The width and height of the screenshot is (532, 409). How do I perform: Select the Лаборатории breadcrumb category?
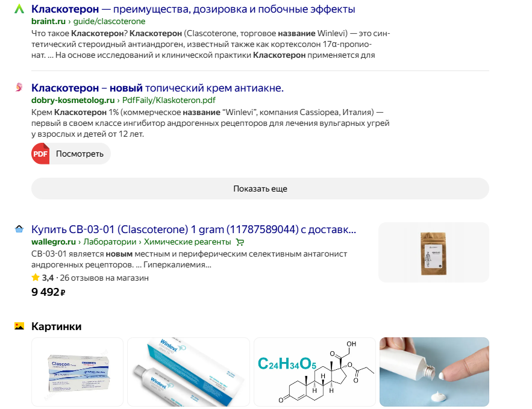point(110,242)
